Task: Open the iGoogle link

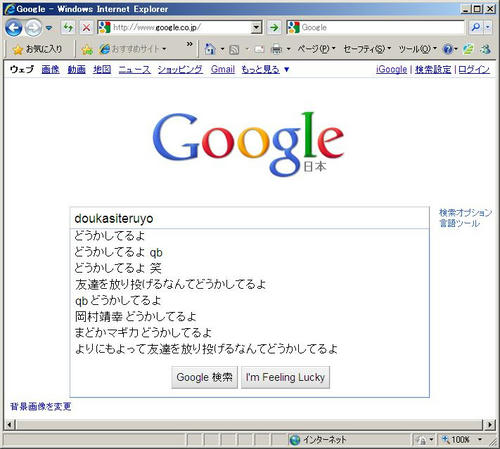Action: (x=391, y=69)
